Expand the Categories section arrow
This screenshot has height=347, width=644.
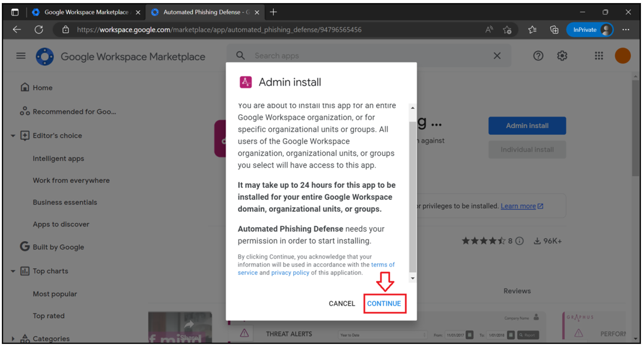(13, 339)
